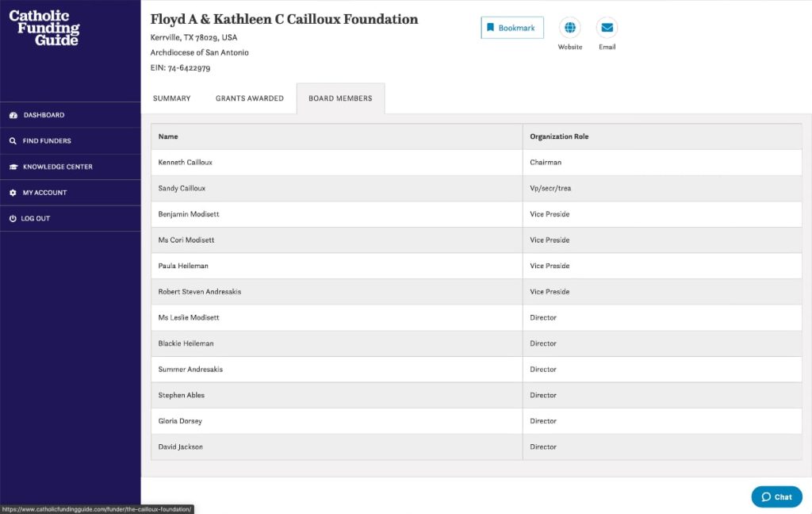Click the Log Out power icon

[13, 219]
